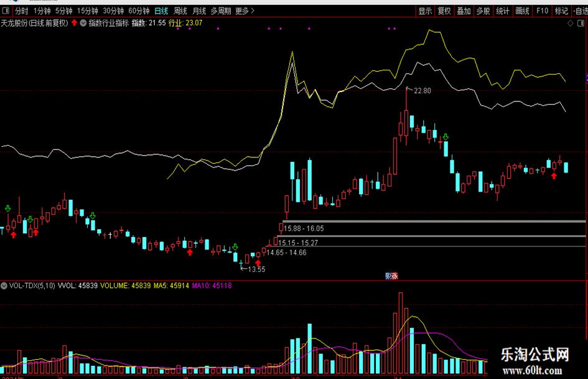The width and height of the screenshot is (588, 379).
Task: Click the 14.65 - 14.66 gap label
Action: [x=286, y=253]
